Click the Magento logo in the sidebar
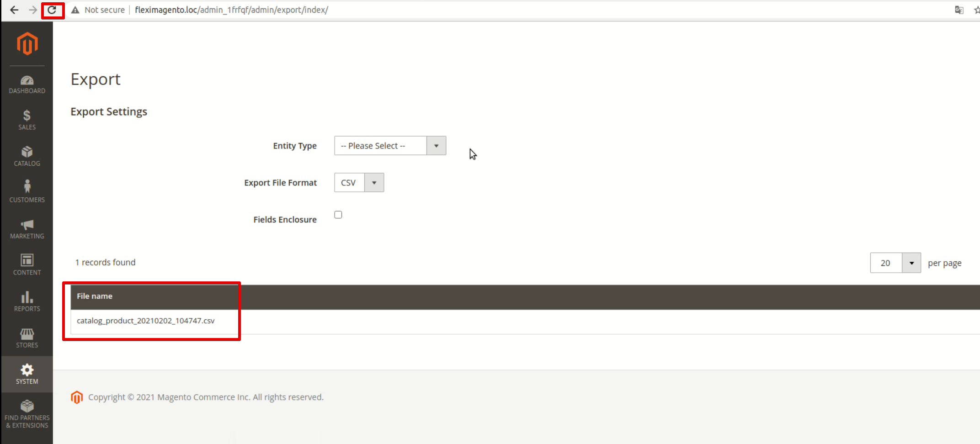The height and width of the screenshot is (444, 980). [x=27, y=43]
